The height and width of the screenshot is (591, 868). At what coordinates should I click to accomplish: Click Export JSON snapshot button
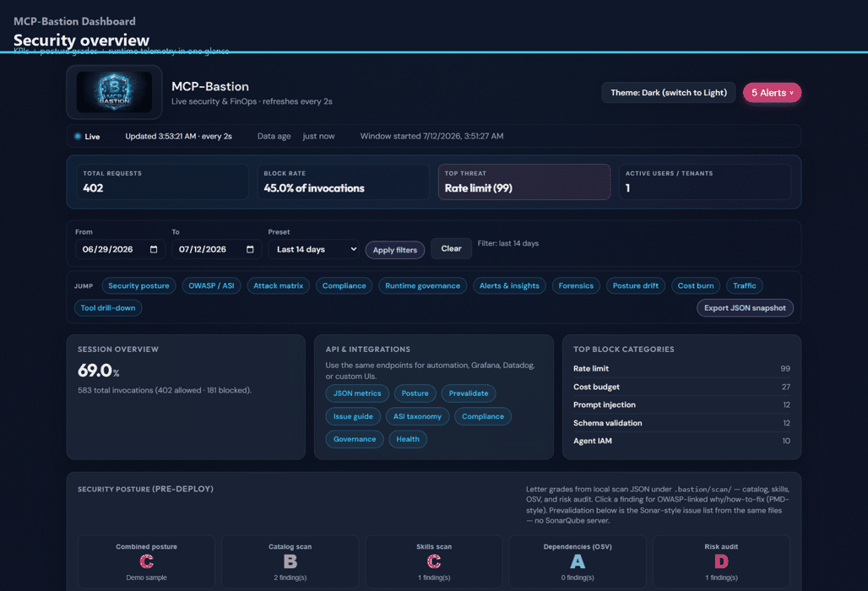point(745,308)
